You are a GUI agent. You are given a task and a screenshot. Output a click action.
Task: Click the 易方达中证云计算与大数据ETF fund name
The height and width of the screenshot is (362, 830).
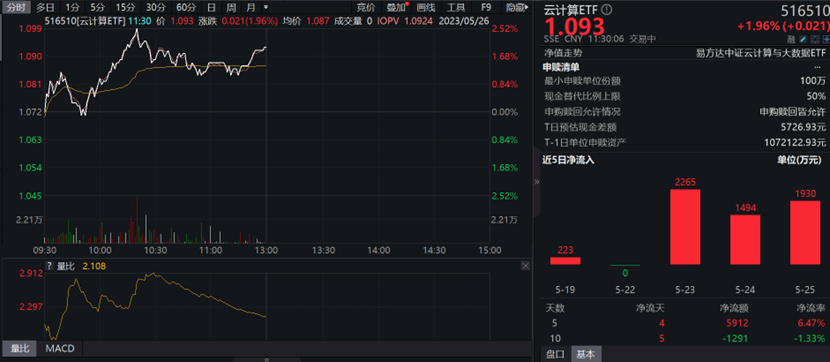pyautogui.click(x=761, y=52)
